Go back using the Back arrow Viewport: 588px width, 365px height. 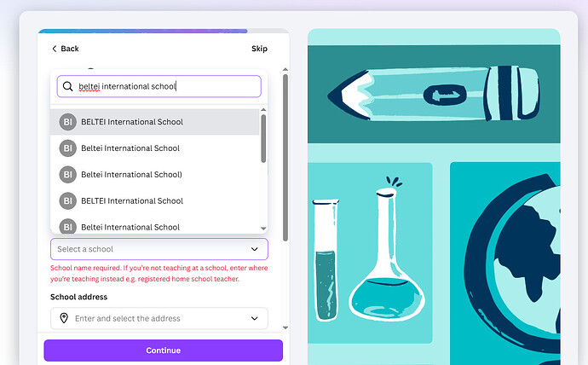click(66, 49)
